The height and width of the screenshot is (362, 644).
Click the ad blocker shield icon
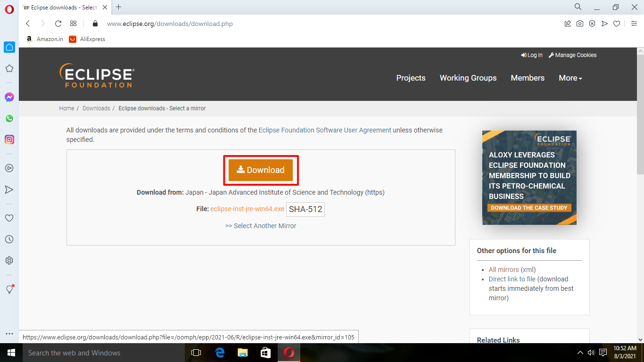point(592,24)
